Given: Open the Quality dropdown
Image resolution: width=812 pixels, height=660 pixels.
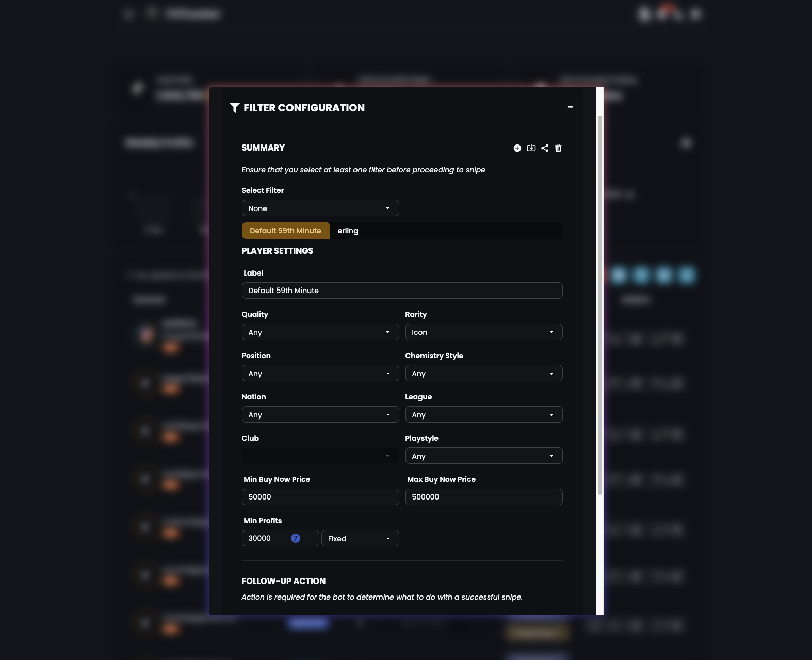Looking at the screenshot, I should 320,332.
